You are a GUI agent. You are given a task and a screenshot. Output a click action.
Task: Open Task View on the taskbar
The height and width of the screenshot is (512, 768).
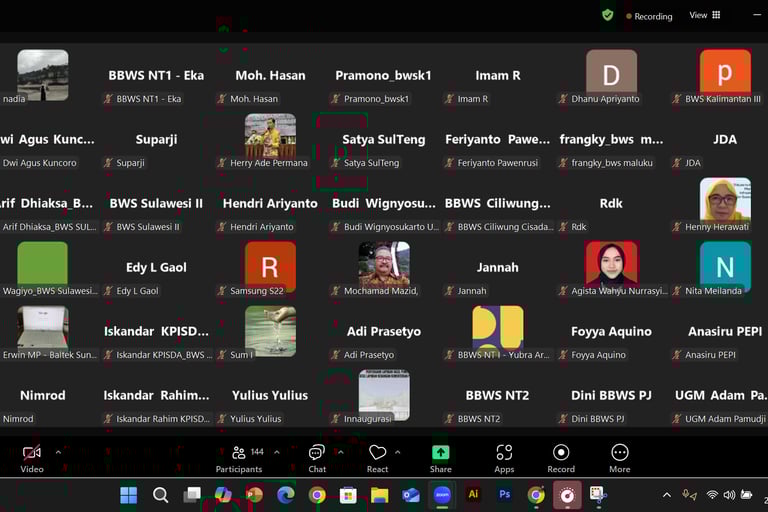[x=192, y=495]
